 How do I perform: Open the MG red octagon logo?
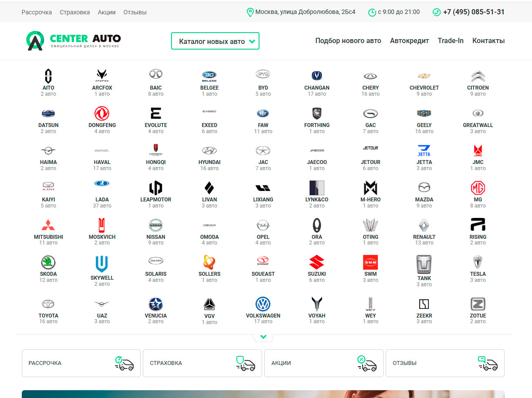[x=478, y=188]
